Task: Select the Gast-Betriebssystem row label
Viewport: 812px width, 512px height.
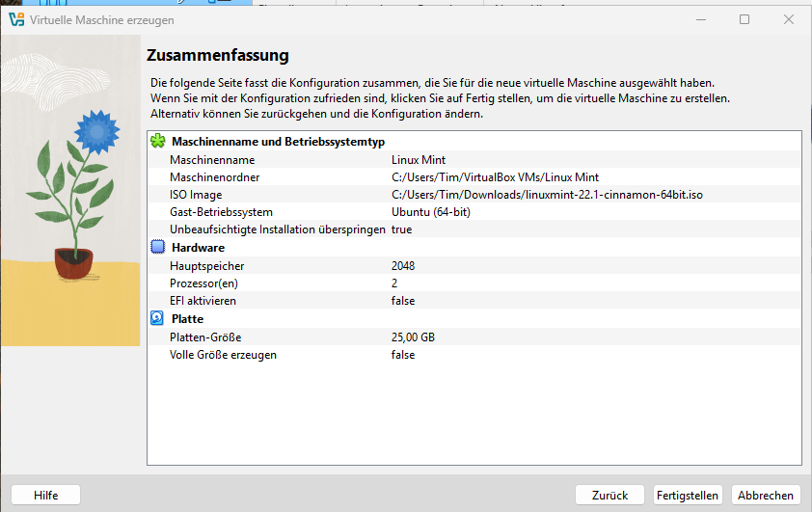Action: point(221,212)
